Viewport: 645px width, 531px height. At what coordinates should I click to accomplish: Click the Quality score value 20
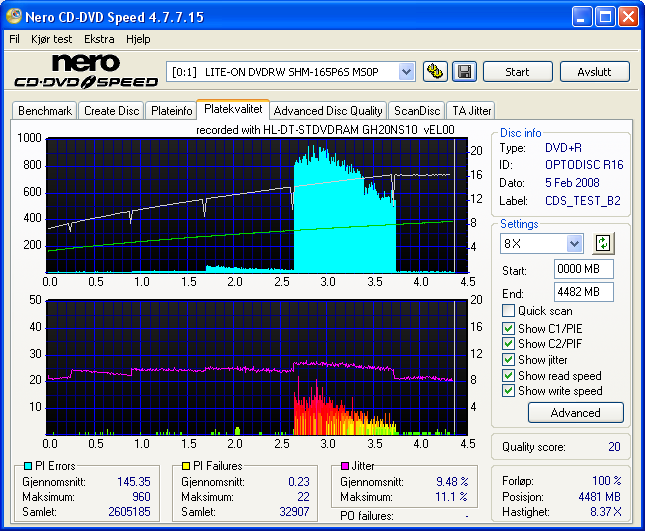pos(614,447)
